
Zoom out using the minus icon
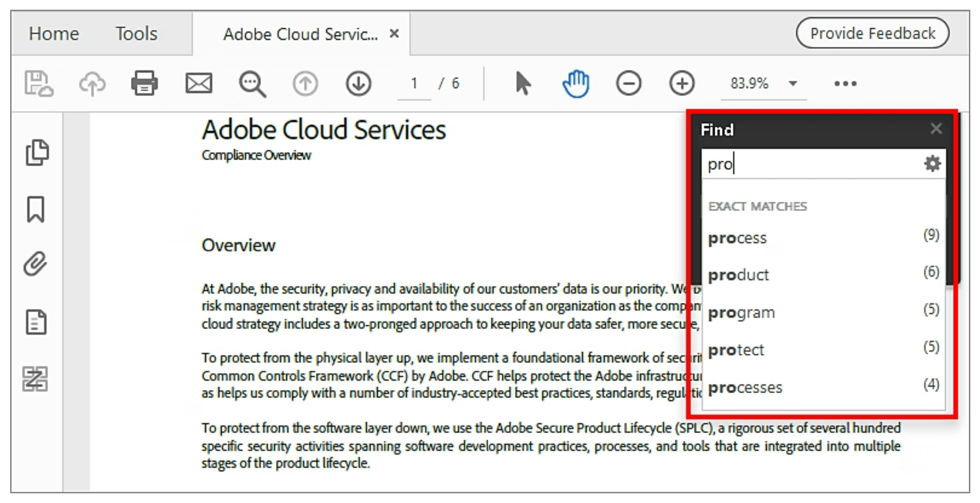(630, 83)
